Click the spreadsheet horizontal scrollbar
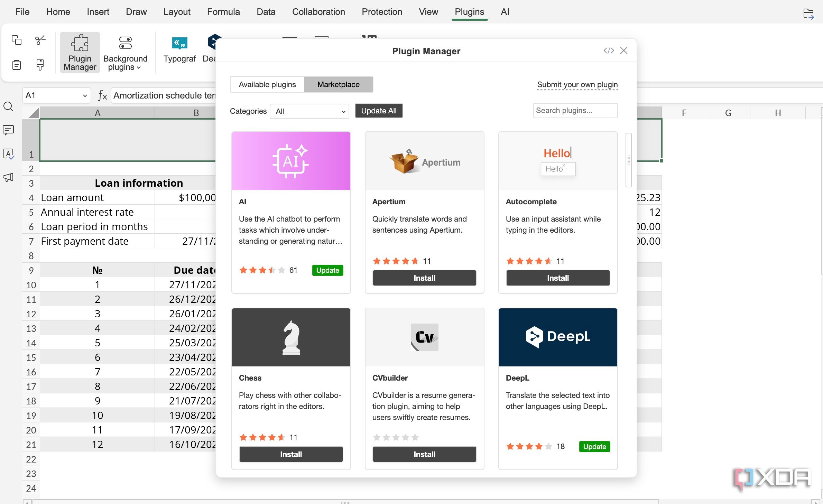This screenshot has height=504, width=823. point(346,502)
